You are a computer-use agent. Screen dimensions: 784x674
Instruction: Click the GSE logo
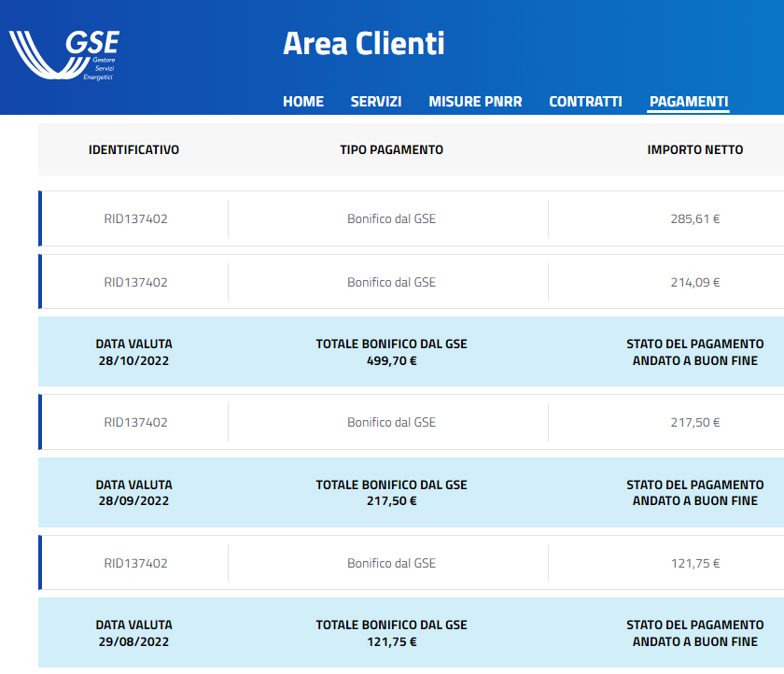point(64,55)
